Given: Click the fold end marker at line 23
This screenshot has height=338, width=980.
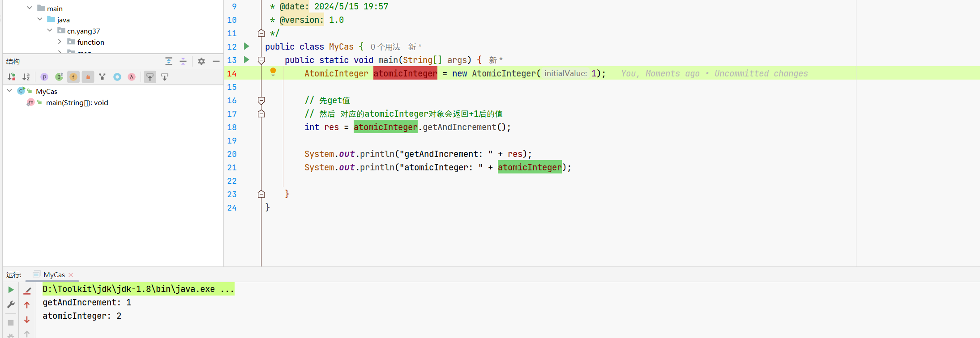Looking at the screenshot, I should coord(261,194).
